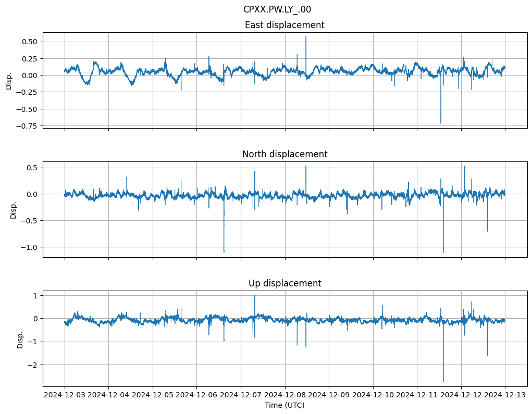This screenshot has height=414, width=532.
Task: Click the Up plot Disp. y-axis label
Action: pyautogui.click(x=20, y=338)
